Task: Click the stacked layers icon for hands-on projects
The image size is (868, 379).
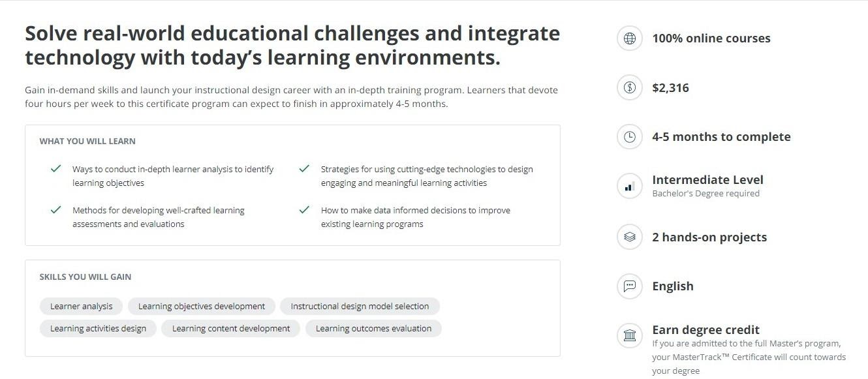Action: (630, 237)
